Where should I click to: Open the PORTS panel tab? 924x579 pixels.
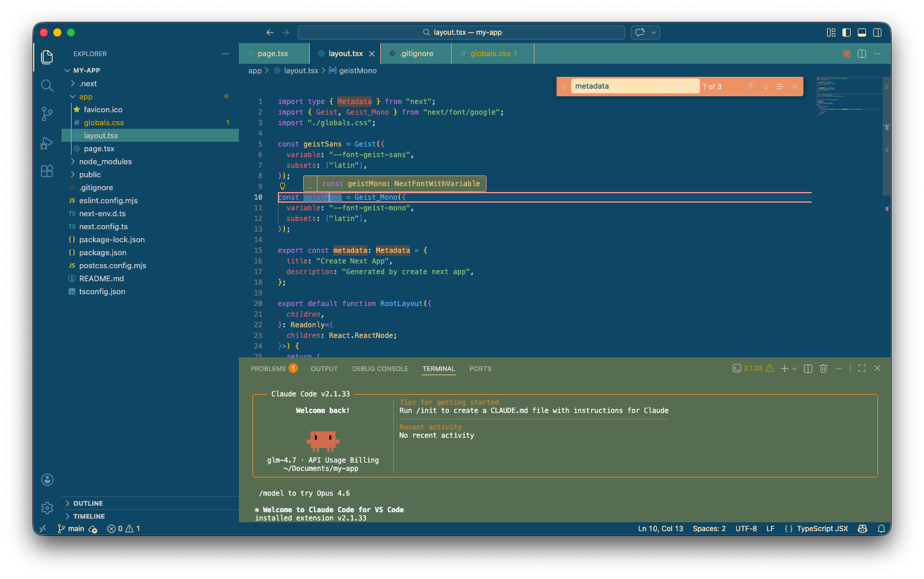click(x=480, y=369)
